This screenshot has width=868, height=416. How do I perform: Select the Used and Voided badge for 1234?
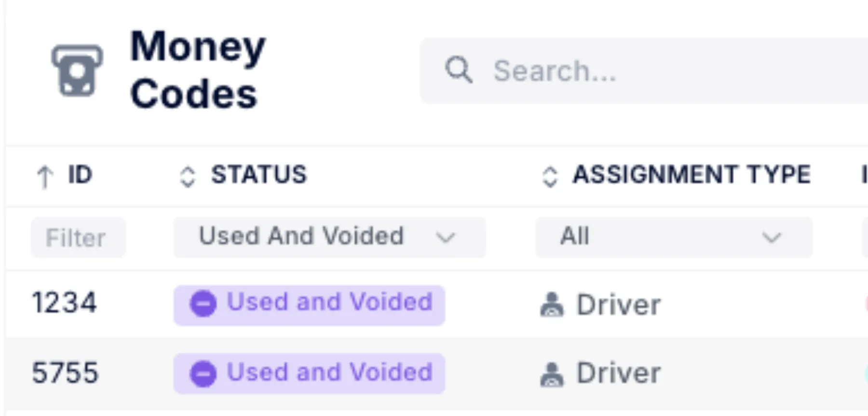[309, 305]
